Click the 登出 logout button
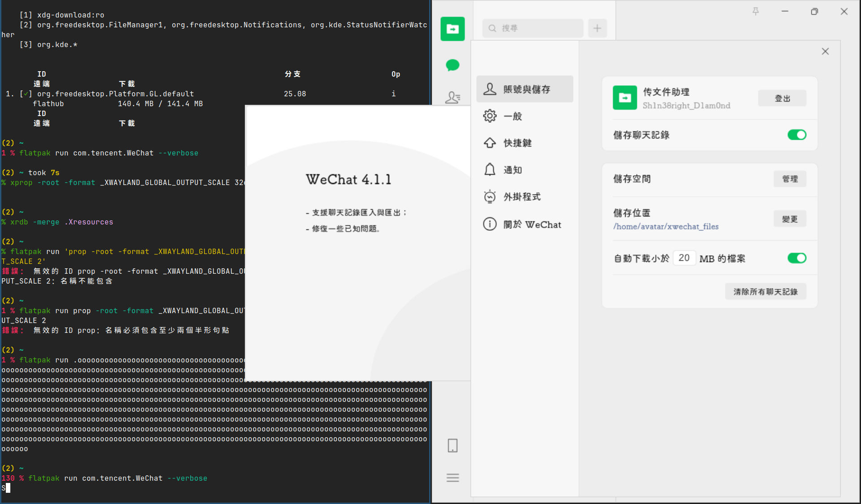 [782, 98]
